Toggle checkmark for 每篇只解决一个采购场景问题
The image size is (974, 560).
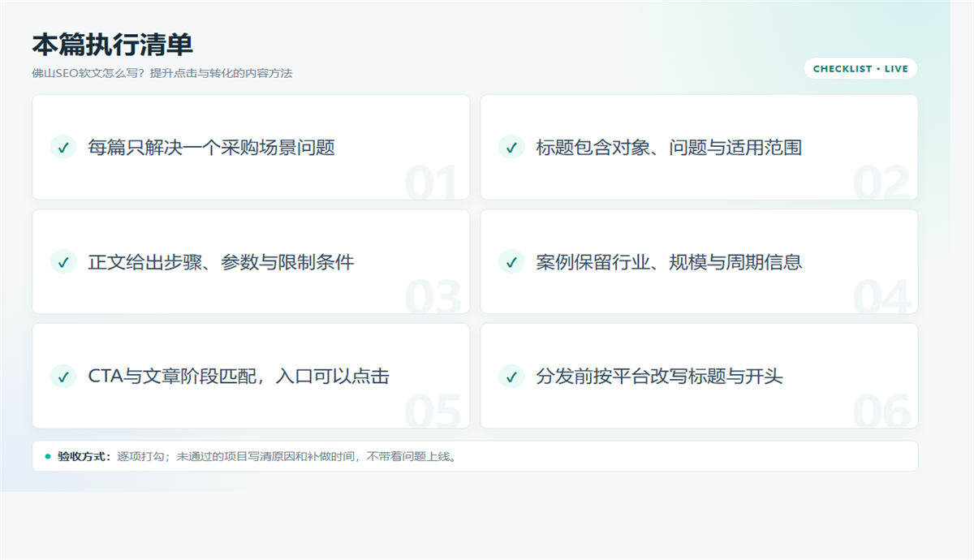(x=63, y=147)
